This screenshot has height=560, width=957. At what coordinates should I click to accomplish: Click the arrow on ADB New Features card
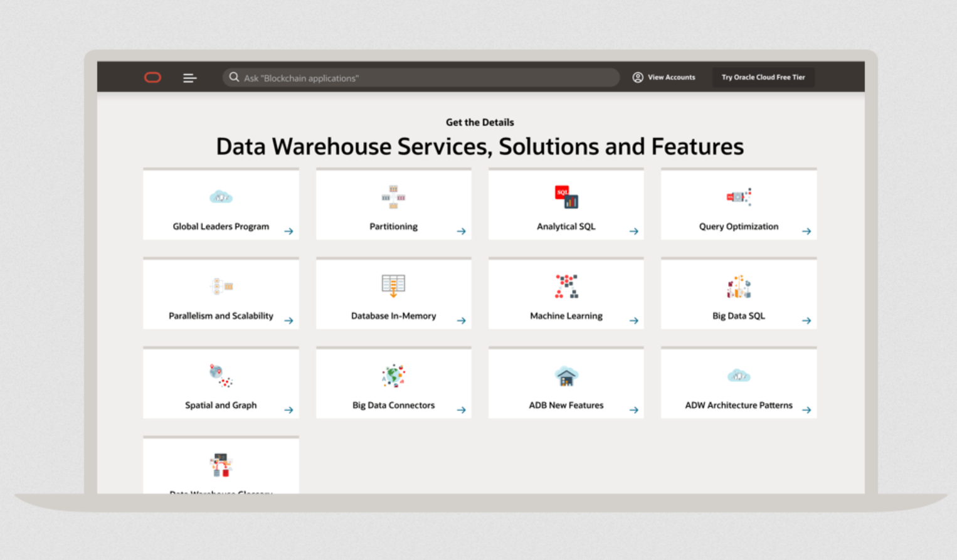[x=634, y=410]
